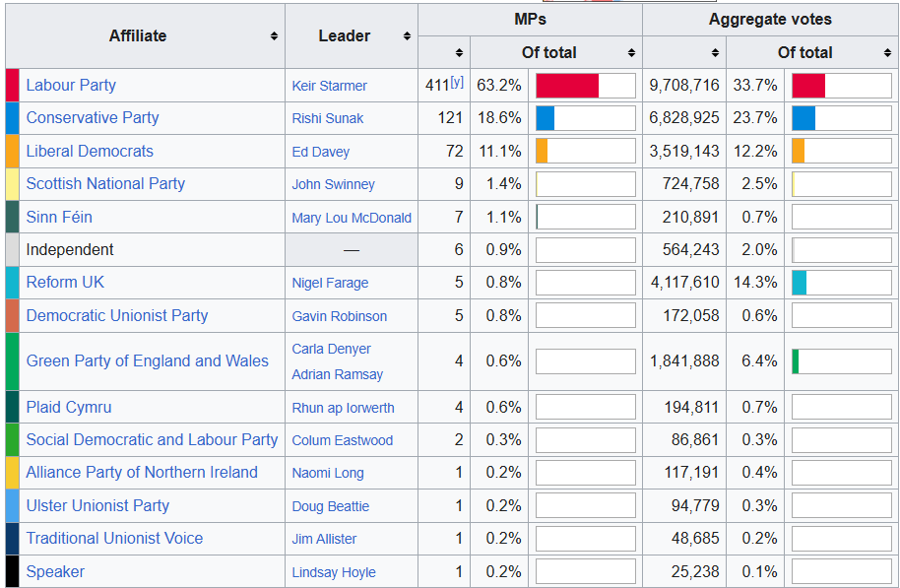Open Carla Denyer's page
This screenshot has height=588, width=900.
click(331, 349)
